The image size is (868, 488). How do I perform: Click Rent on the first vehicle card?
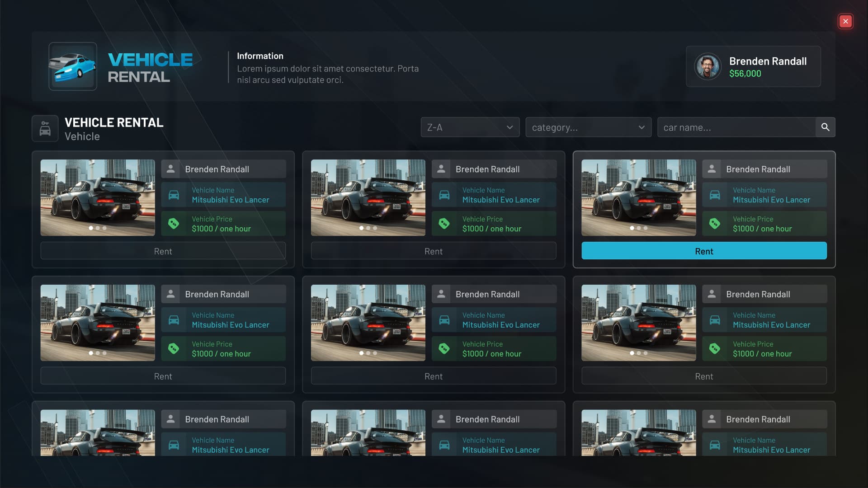pos(163,251)
